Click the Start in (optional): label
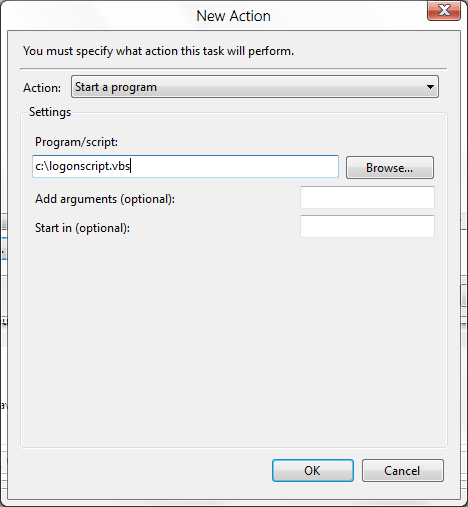Viewport: 468px width, 507px height. click(82, 228)
